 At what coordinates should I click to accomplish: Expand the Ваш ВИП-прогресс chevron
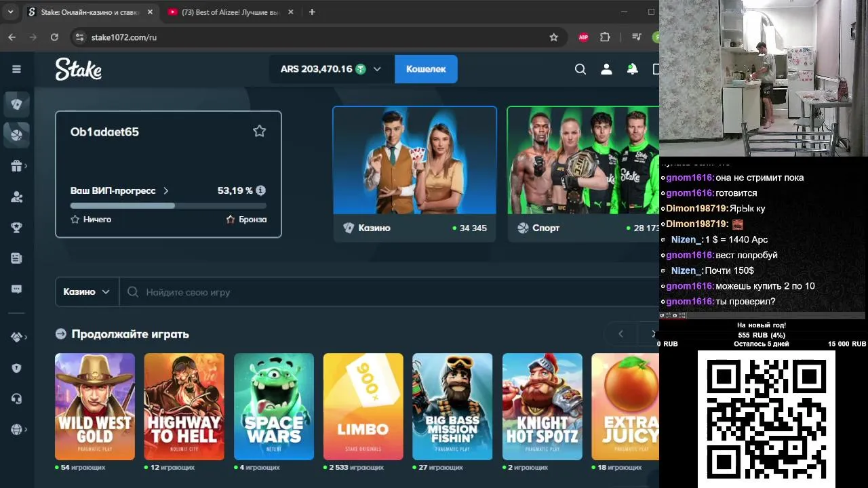(x=166, y=191)
